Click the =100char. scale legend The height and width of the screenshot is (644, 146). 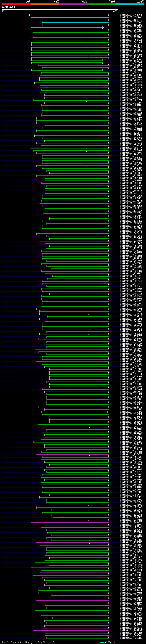tap(108, 642)
